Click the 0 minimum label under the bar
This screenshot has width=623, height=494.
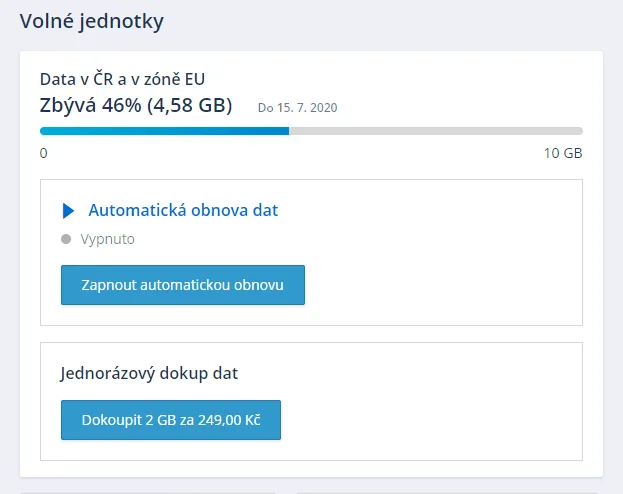[44, 153]
